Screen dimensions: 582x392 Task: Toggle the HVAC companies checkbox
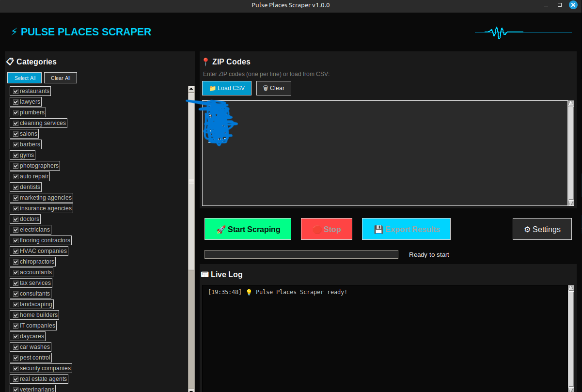click(16, 251)
